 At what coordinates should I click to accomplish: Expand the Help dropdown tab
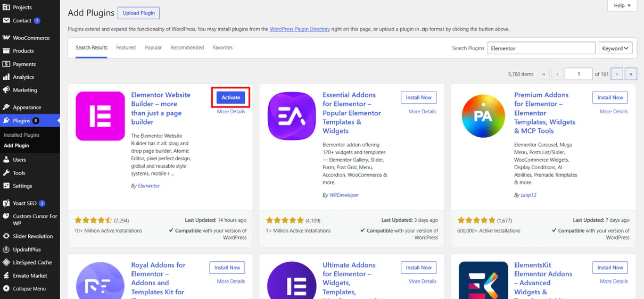[622, 5]
